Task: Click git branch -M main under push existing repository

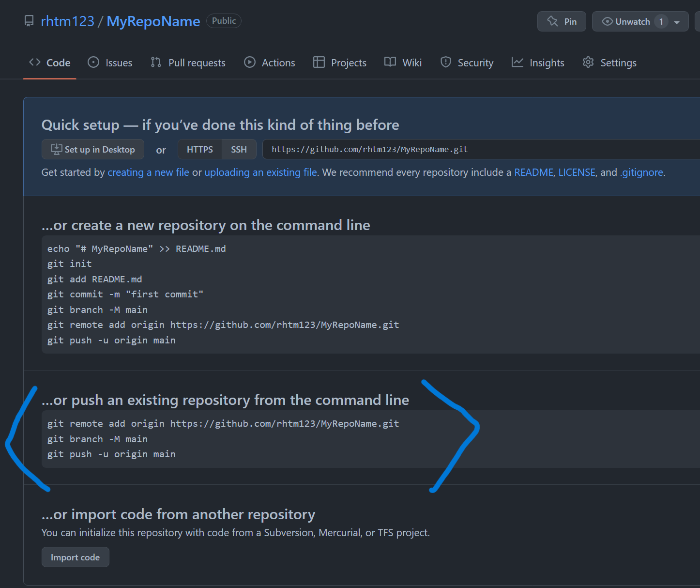Action: click(98, 439)
